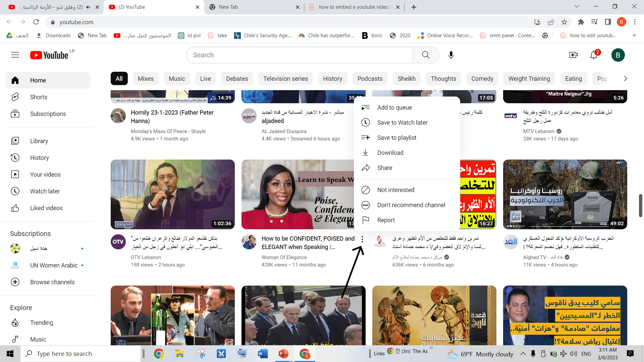This screenshot has width=644, height=362.
Task: Open Chrome side panel icon
Action: [608, 22]
